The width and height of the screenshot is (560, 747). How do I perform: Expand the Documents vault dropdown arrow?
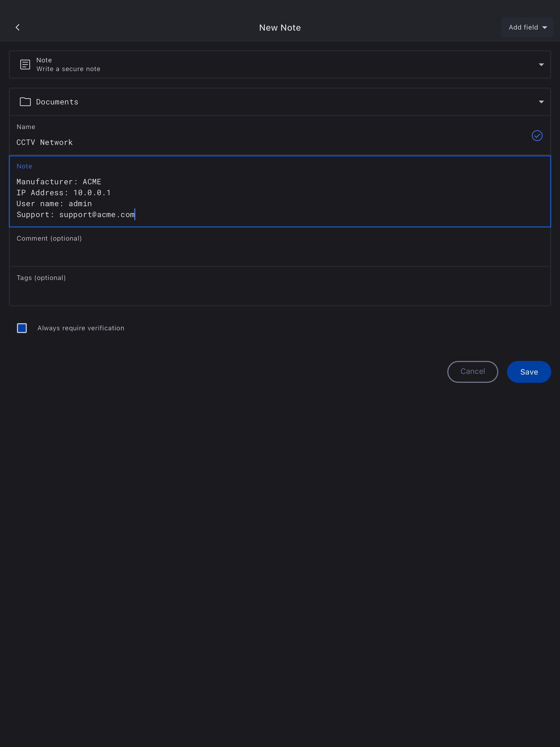(x=541, y=102)
